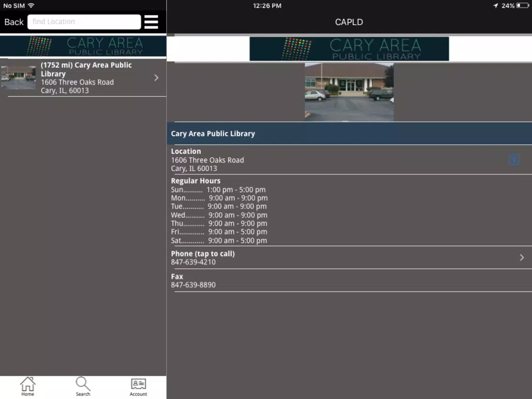Image resolution: width=532 pixels, height=399 pixels.
Task: Tap the Wi-Fi icon in the status bar
Action: [31, 6]
